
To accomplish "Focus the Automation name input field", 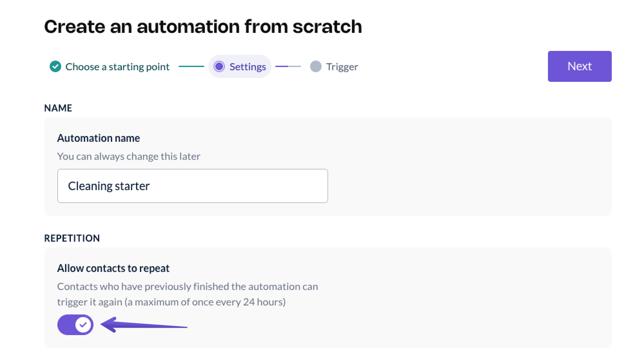I will click(x=192, y=186).
